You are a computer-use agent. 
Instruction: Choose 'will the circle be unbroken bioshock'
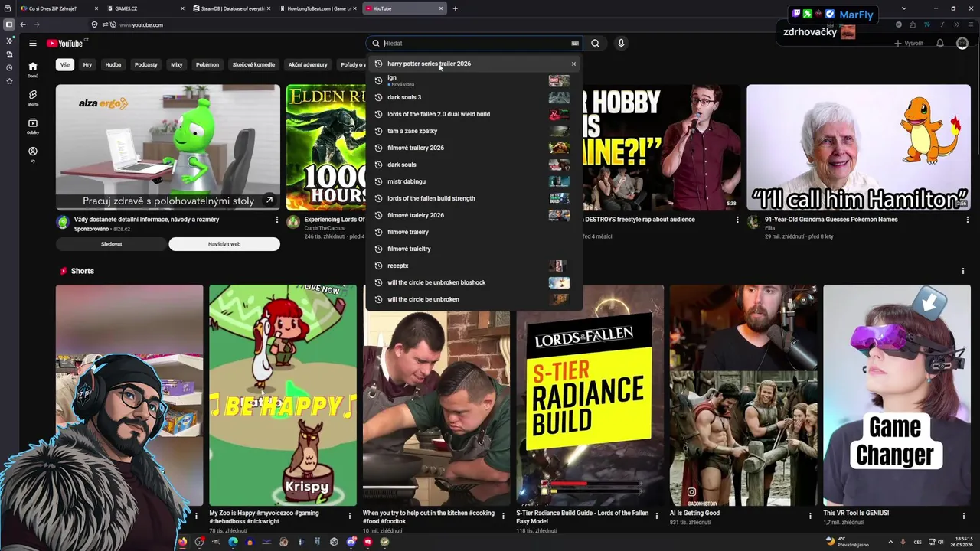tap(475, 282)
